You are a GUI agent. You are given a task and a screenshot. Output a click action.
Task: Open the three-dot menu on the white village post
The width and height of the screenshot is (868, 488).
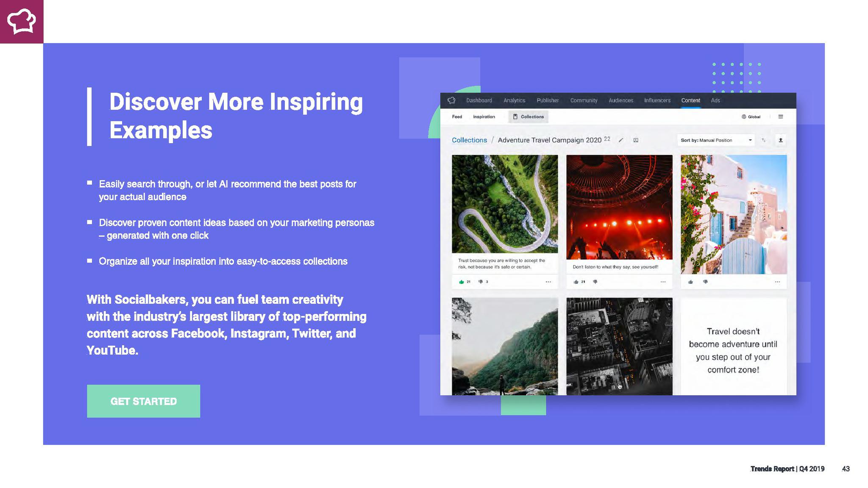click(x=777, y=282)
